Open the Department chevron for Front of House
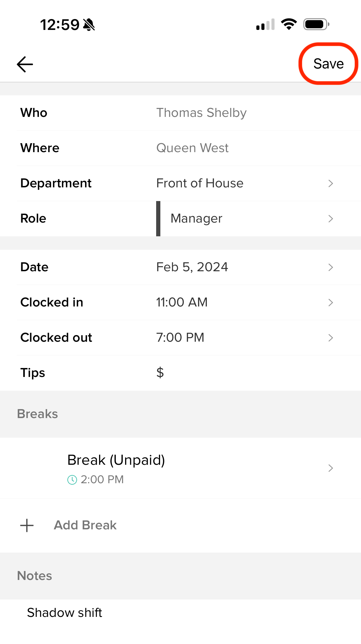The width and height of the screenshot is (361, 644). [330, 183]
